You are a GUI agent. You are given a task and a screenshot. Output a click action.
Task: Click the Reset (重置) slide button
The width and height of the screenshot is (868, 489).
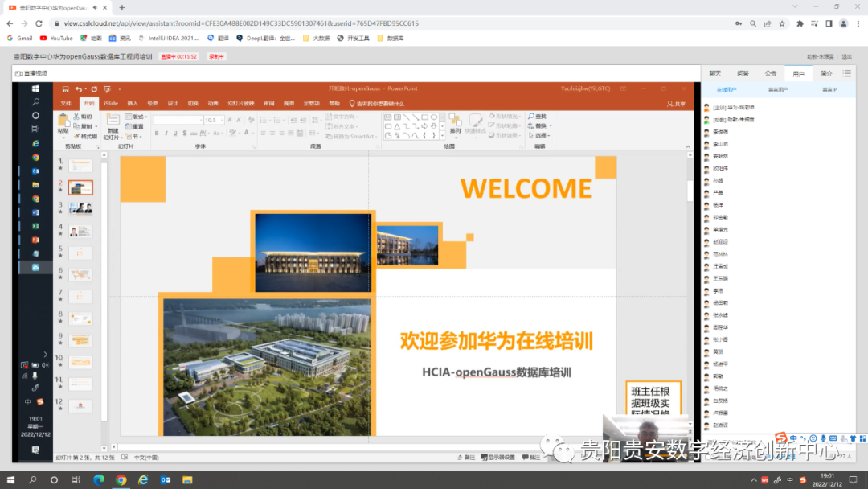[x=134, y=127]
